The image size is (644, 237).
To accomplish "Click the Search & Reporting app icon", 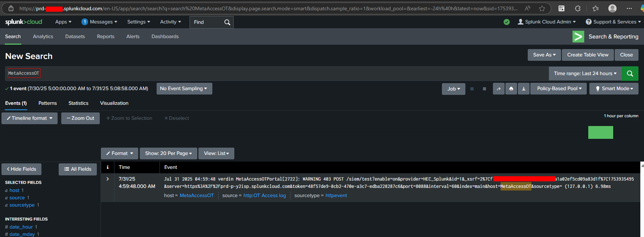I will (x=578, y=37).
